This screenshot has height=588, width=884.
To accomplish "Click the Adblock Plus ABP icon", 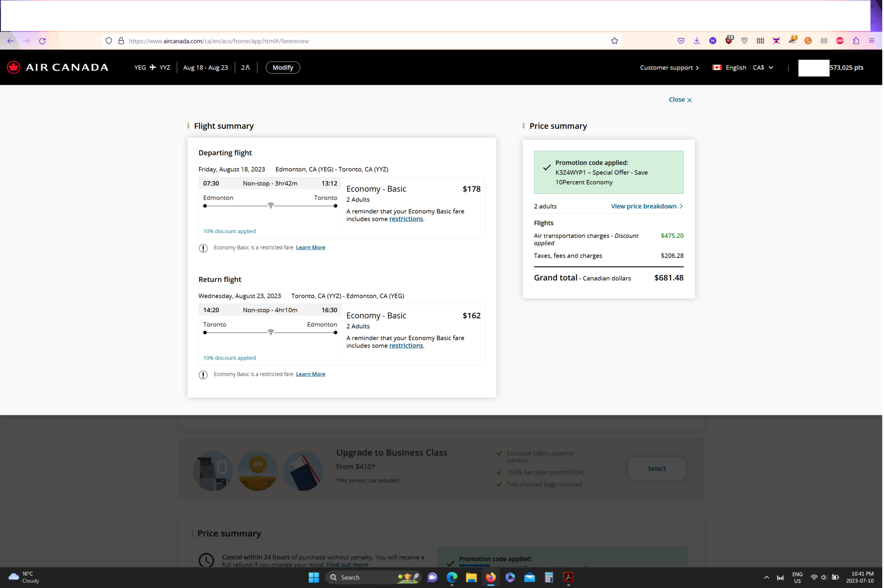I will click(x=840, y=41).
